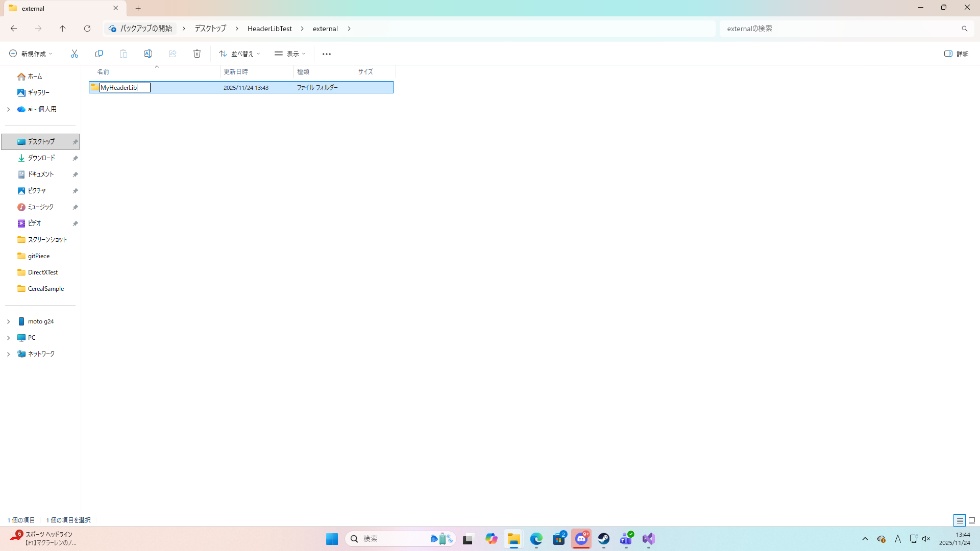Click the Rename icon in toolbar

coord(148,54)
